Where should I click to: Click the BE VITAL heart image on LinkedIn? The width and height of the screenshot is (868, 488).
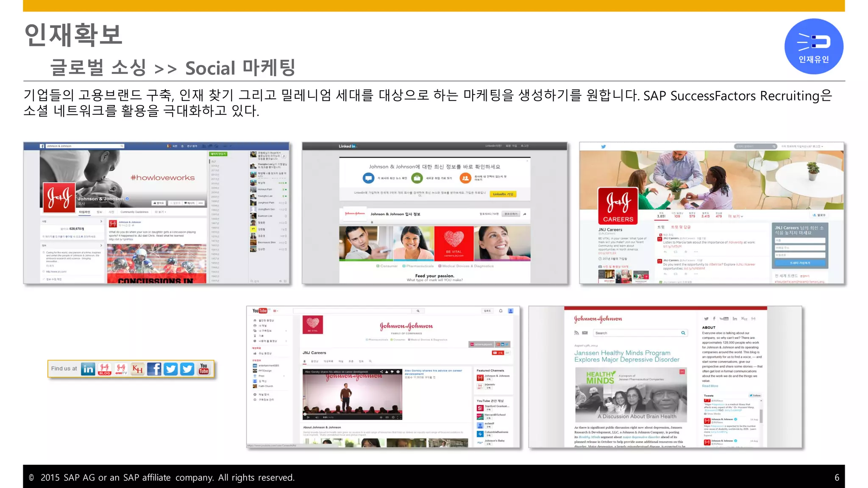(454, 243)
